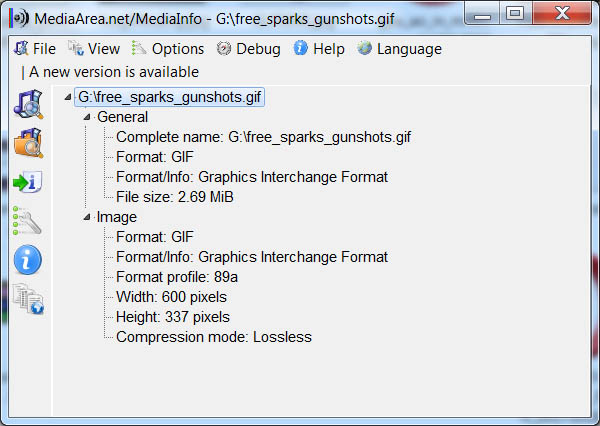Select 'Format profile: 89a' row
Screen dimensions: 600x426
[x=177, y=277]
